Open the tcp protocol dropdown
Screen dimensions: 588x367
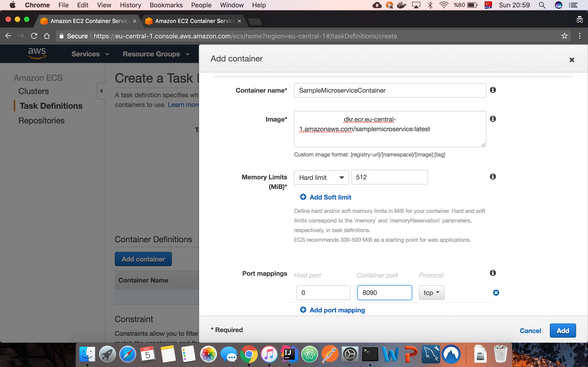431,293
